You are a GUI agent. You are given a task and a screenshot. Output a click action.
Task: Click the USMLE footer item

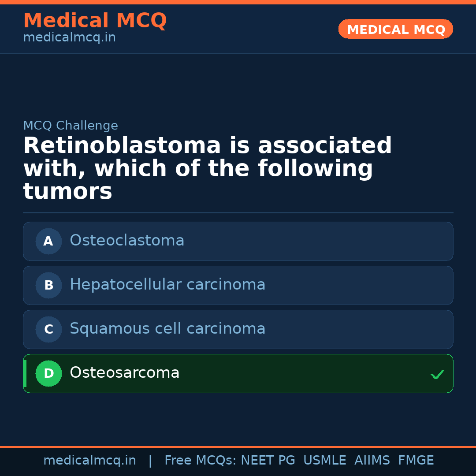pos(325,460)
